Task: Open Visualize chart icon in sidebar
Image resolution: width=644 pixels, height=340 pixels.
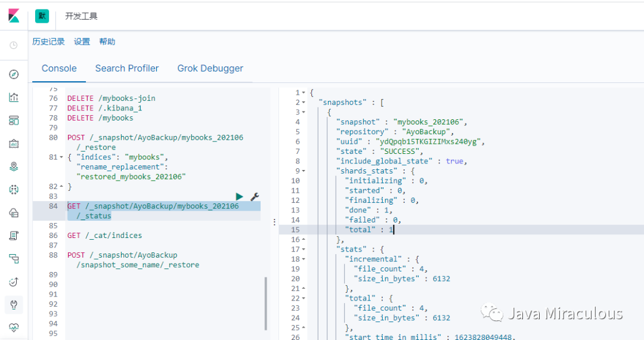Action: 14,97
